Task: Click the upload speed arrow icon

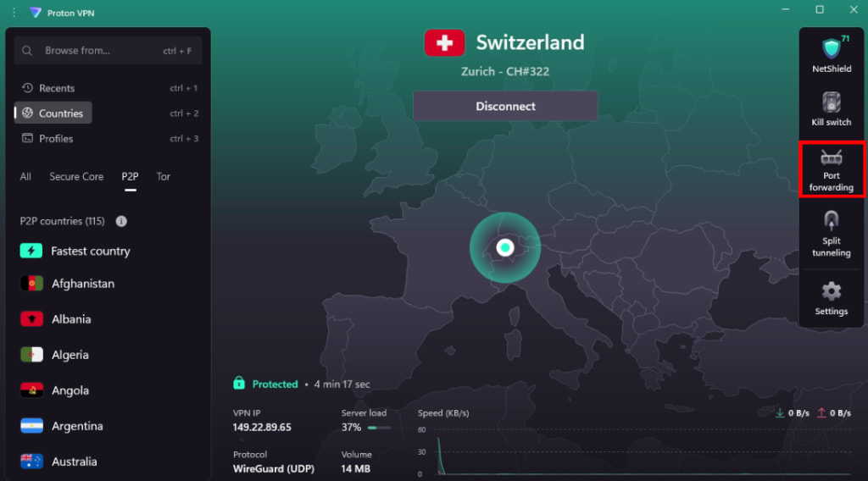Action: coord(821,413)
